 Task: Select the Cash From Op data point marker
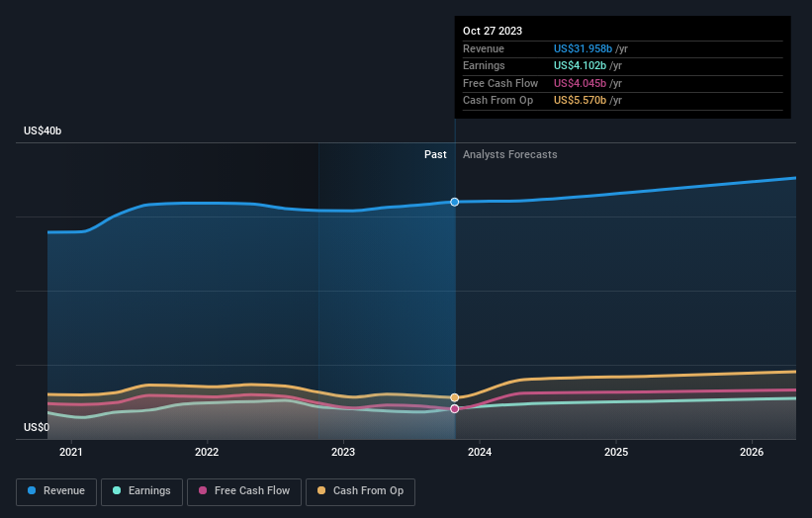455,397
